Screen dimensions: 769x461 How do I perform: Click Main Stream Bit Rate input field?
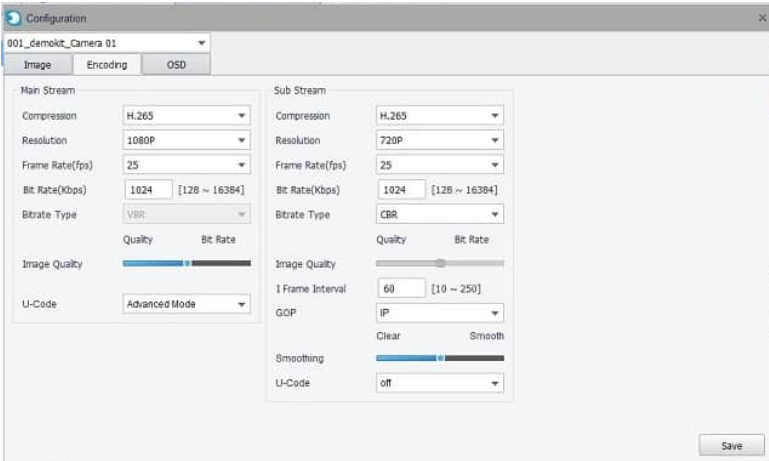click(x=147, y=190)
